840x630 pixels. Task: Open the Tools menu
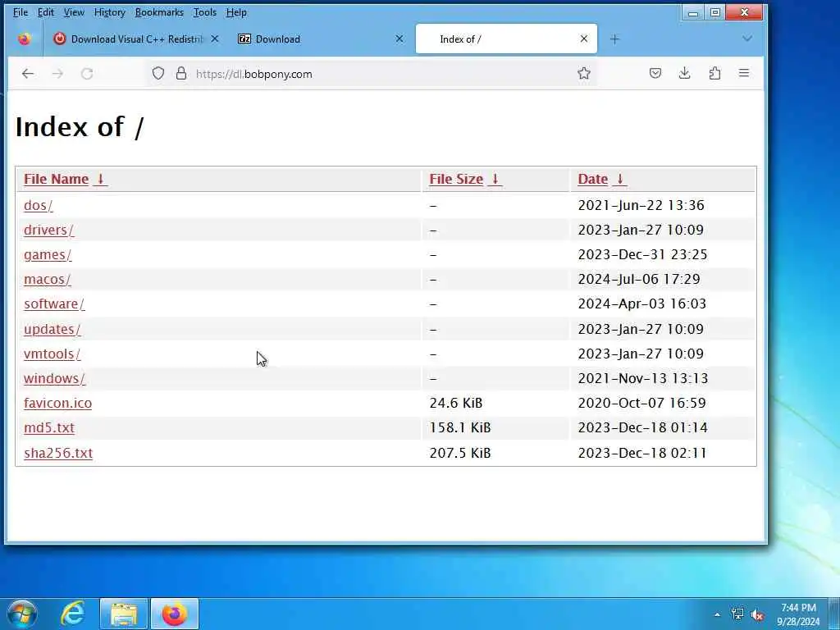204,12
